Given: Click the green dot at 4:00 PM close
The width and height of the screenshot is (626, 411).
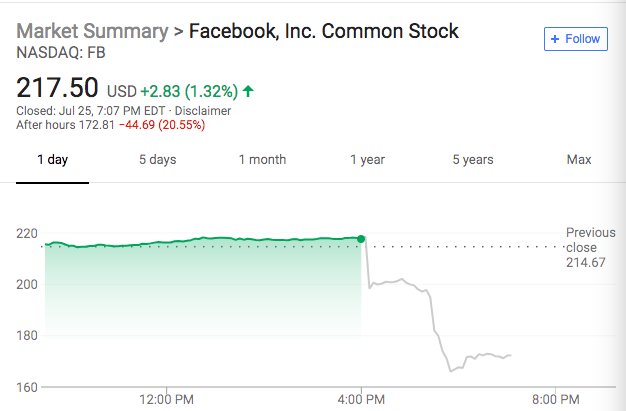Looking at the screenshot, I should coord(361,239).
